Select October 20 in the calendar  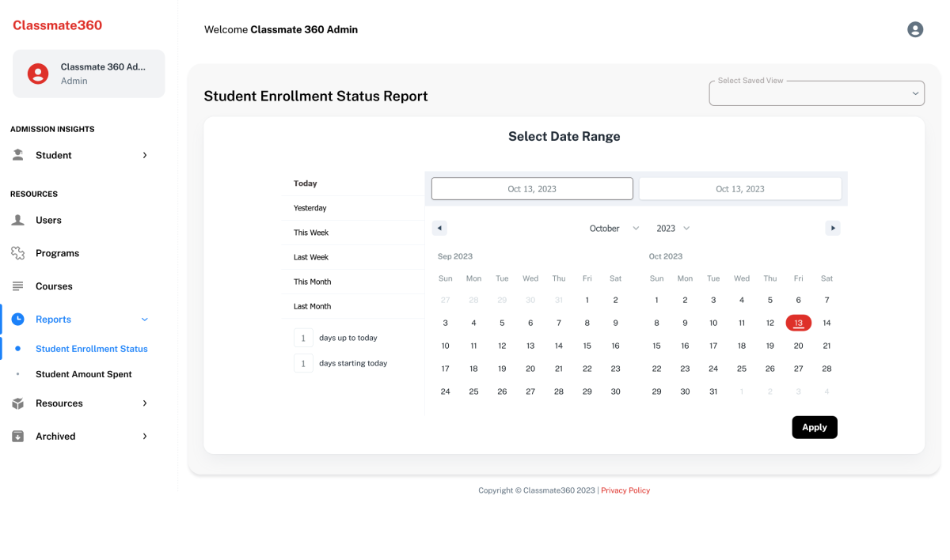click(x=798, y=346)
